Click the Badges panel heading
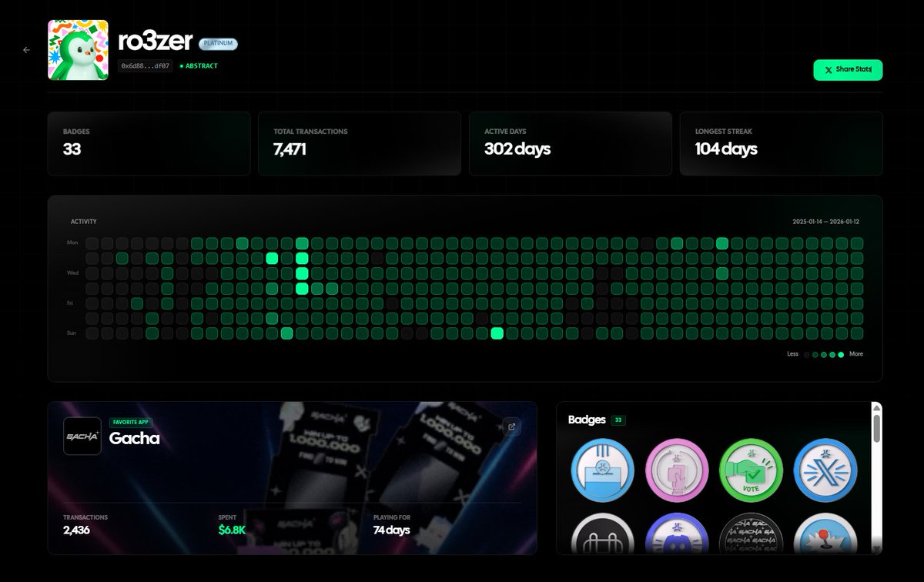Screen dimensions: 924x582 pyautogui.click(x=587, y=420)
